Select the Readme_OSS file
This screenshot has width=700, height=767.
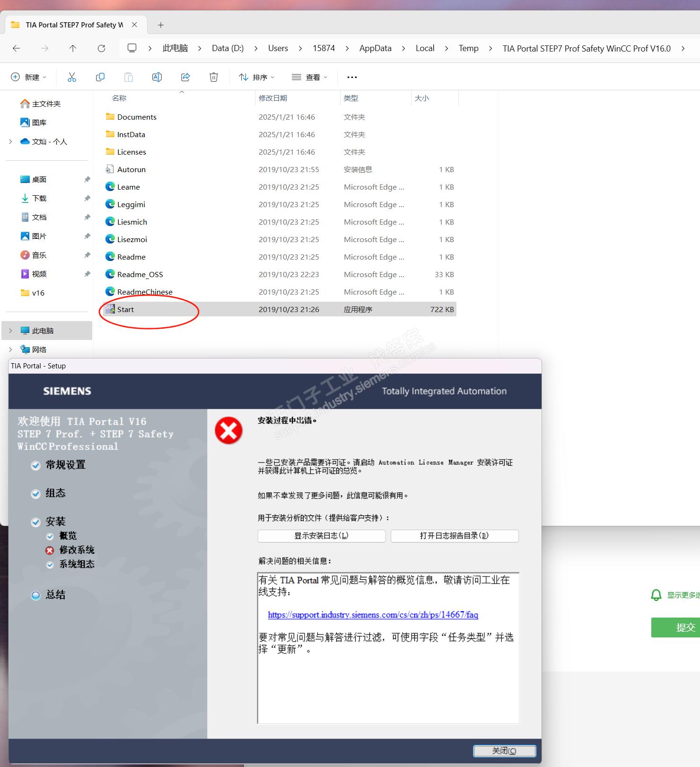(x=280, y=274)
